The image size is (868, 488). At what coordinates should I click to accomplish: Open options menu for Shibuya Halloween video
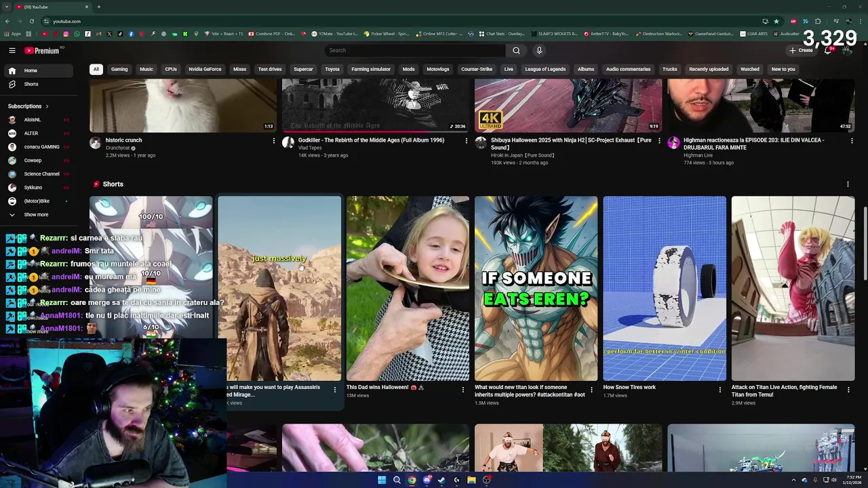click(659, 141)
